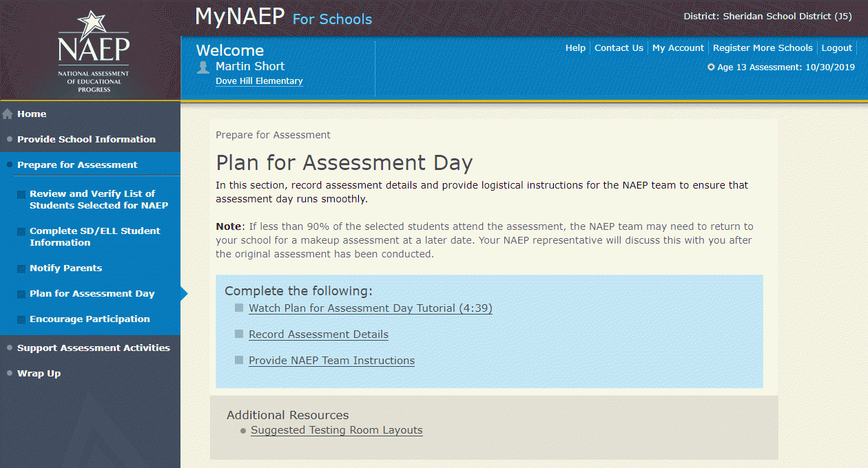Expand Provide School Information section
868x468 pixels.
coord(86,139)
